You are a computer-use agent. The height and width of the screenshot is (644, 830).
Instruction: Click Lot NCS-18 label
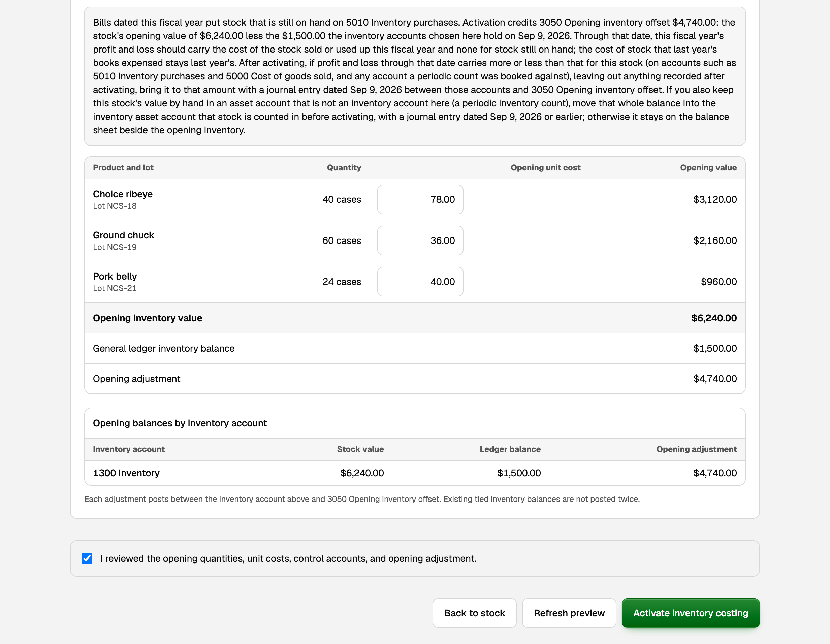click(115, 206)
